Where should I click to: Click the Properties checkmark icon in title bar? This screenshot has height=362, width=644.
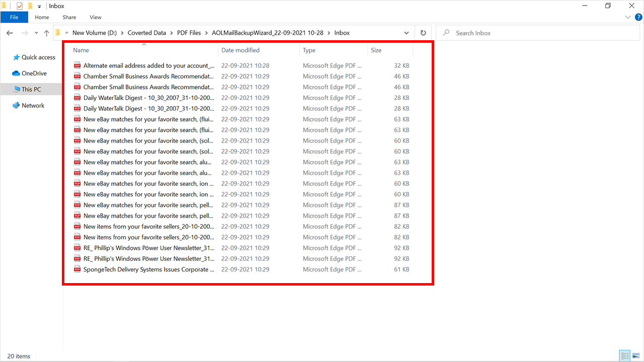pyautogui.click(x=19, y=6)
